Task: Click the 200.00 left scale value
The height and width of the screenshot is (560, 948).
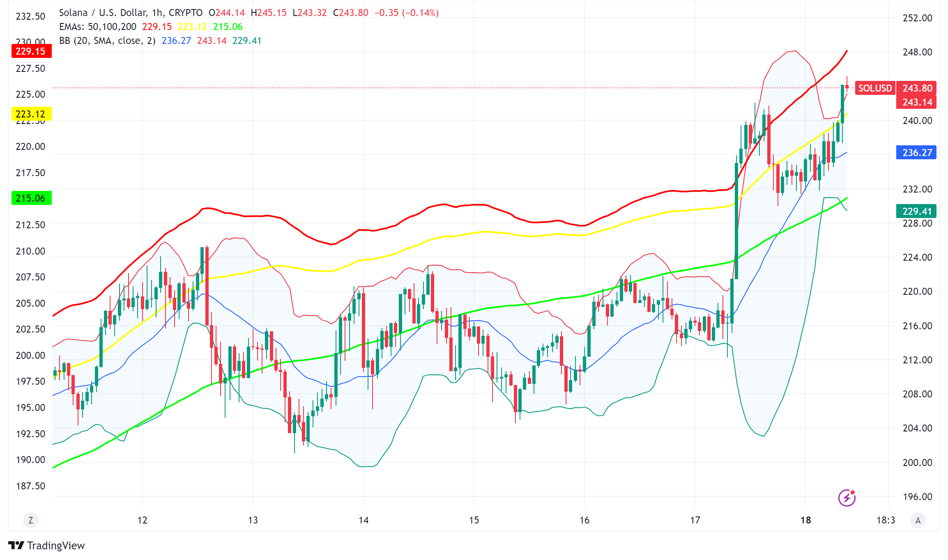Action: (30, 355)
